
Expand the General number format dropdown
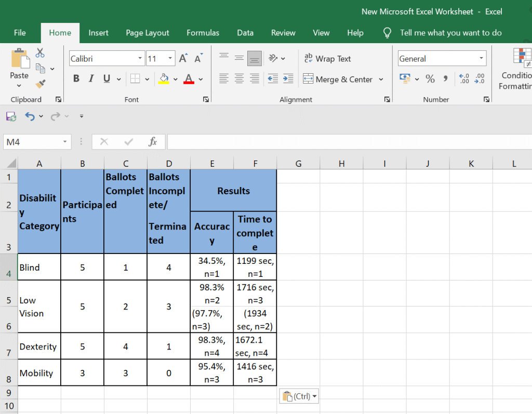[481, 59]
